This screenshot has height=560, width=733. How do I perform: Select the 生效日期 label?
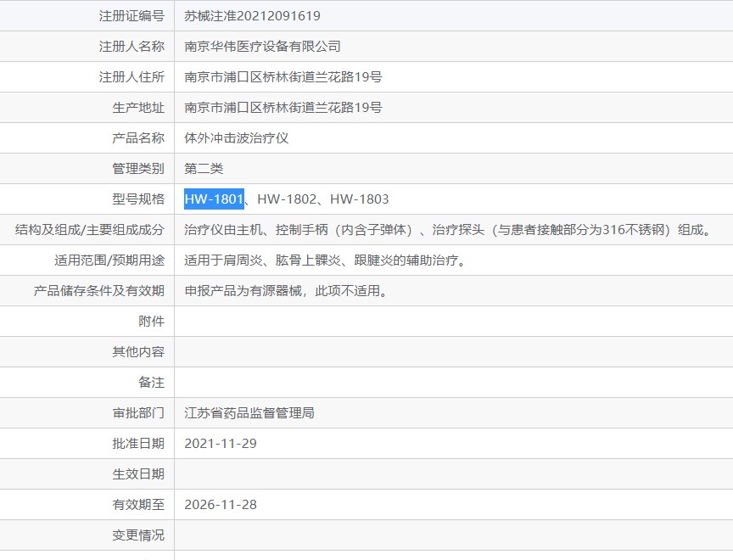point(138,474)
